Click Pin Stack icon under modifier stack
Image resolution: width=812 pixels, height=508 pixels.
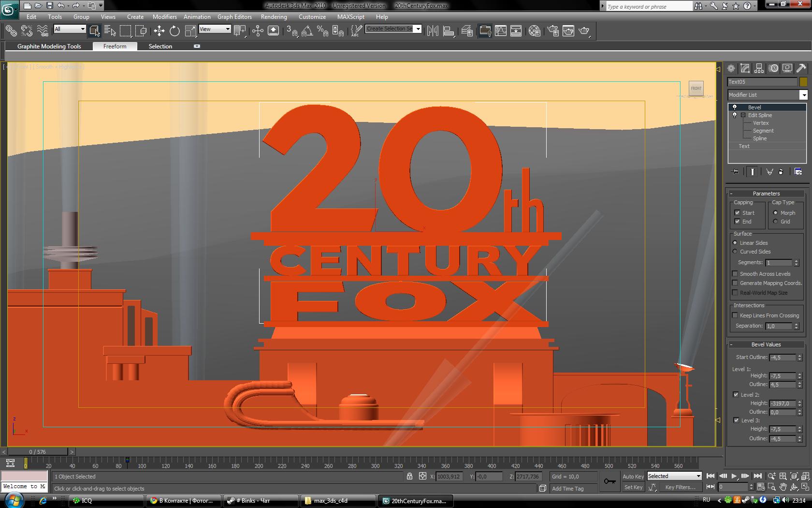click(736, 172)
